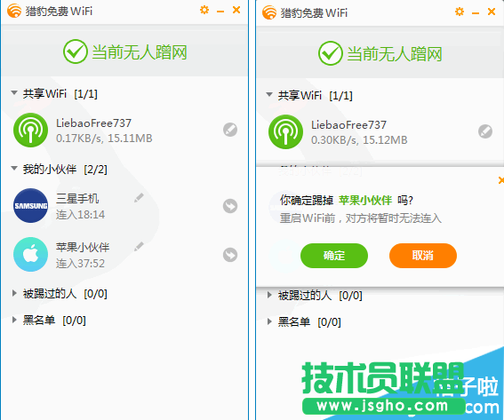The width and height of the screenshot is (504, 420).
Task: Cancel kick with 取消 button
Action: pos(423,256)
